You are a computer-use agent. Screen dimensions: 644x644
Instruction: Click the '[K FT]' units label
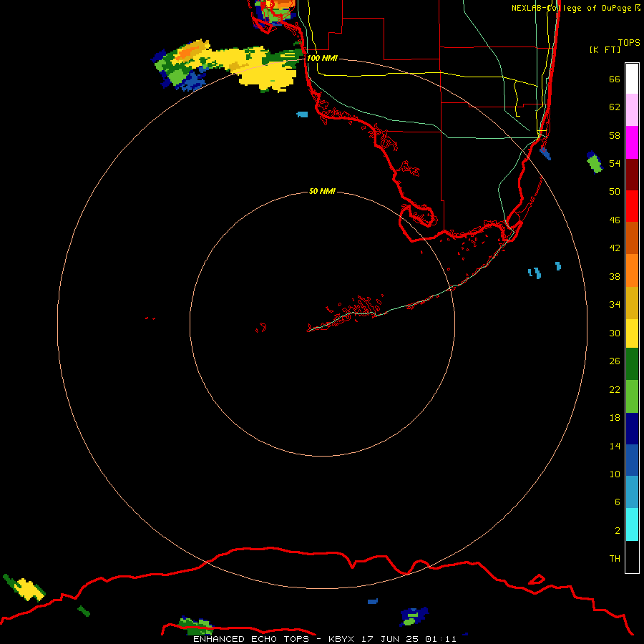[605, 49]
